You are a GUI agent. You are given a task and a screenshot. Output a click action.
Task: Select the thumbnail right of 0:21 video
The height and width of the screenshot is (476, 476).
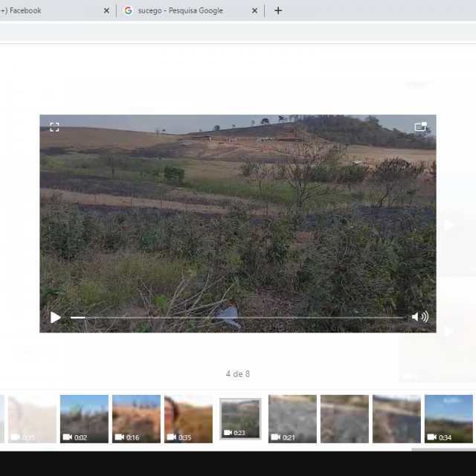(344, 419)
